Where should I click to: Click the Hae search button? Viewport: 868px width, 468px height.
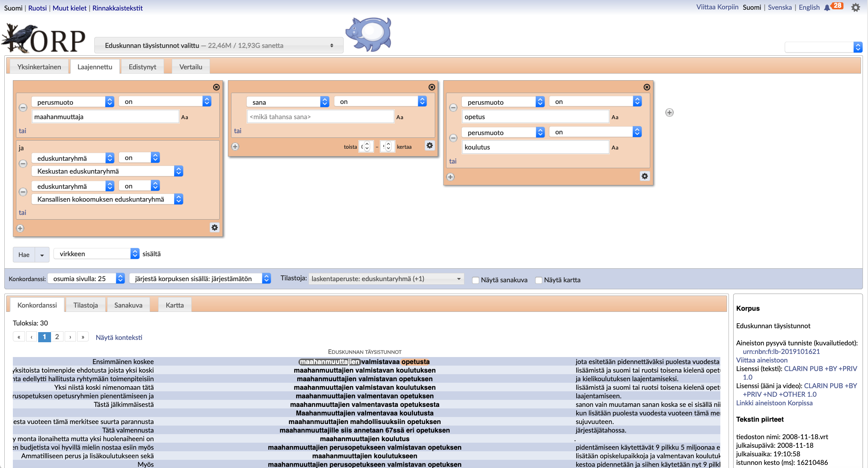click(24, 255)
